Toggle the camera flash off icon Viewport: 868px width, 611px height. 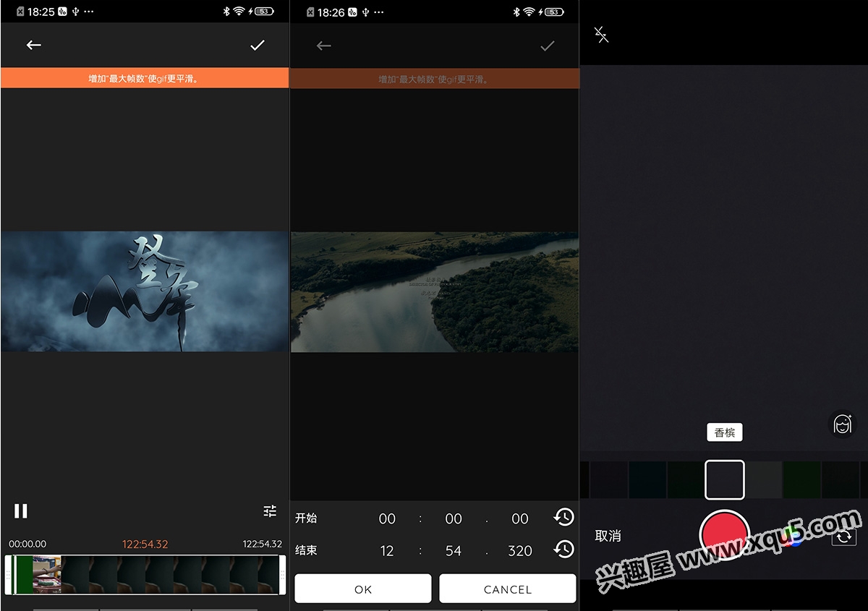[x=602, y=35]
